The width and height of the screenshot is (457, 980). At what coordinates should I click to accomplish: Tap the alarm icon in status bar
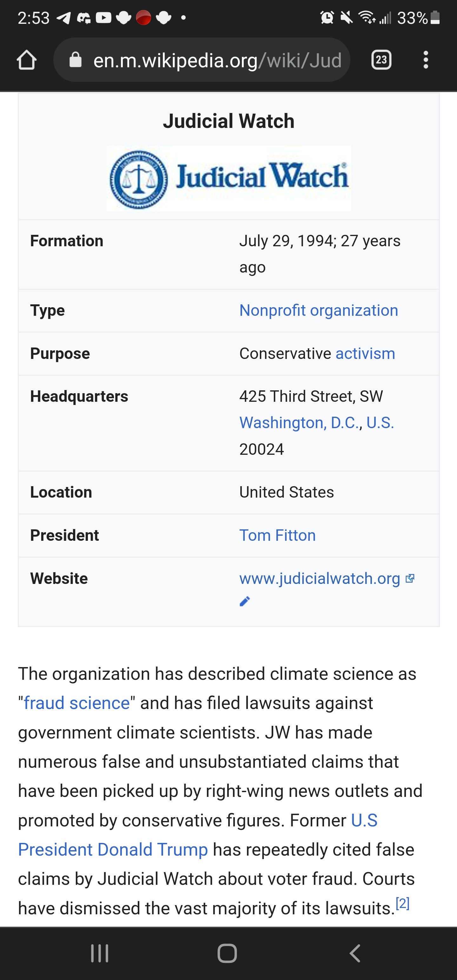click(x=327, y=17)
